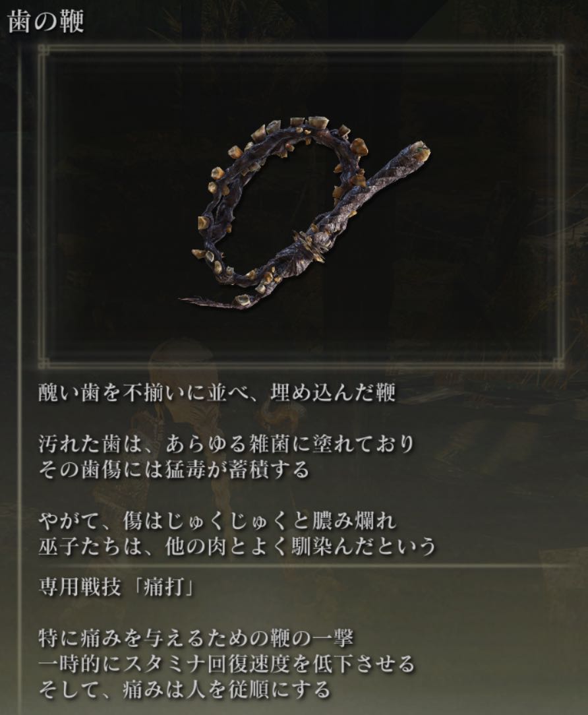Click the whip's braided handle tip

[x=417, y=150]
